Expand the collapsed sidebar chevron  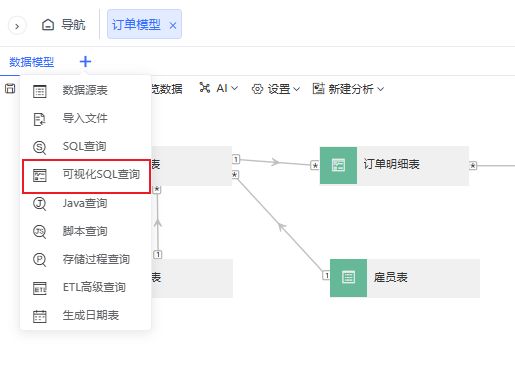[17, 25]
